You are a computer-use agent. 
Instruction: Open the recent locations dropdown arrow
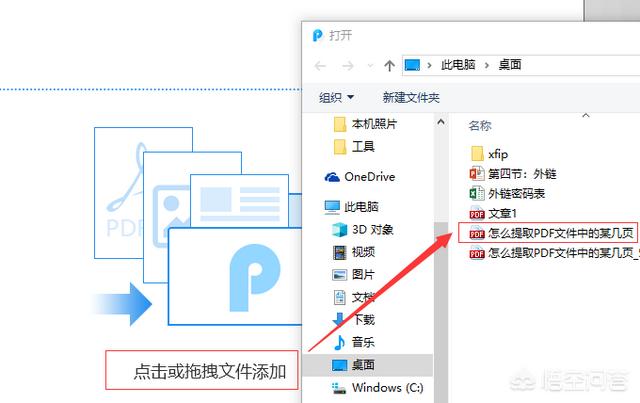click(x=366, y=65)
